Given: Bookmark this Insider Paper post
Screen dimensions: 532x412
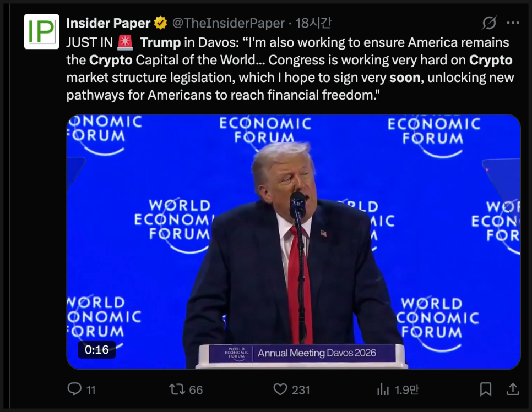Looking at the screenshot, I should 485,389.
